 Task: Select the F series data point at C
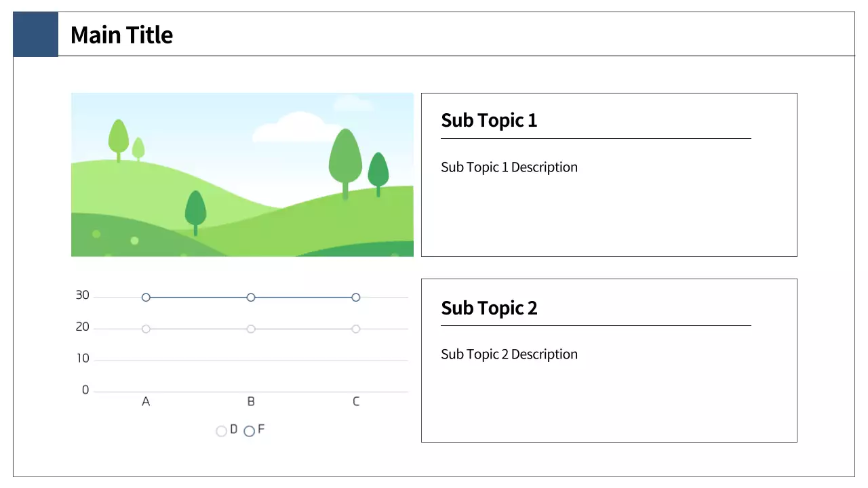(356, 298)
